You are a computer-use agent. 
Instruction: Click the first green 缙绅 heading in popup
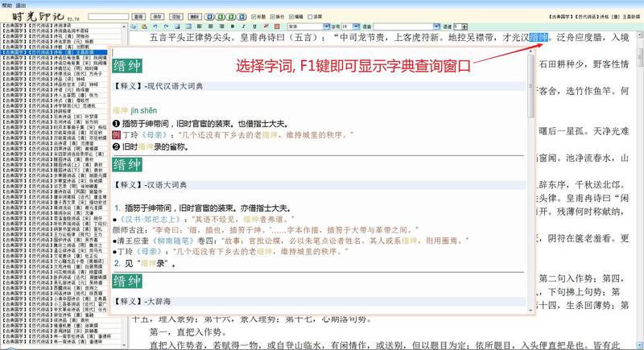point(127,66)
